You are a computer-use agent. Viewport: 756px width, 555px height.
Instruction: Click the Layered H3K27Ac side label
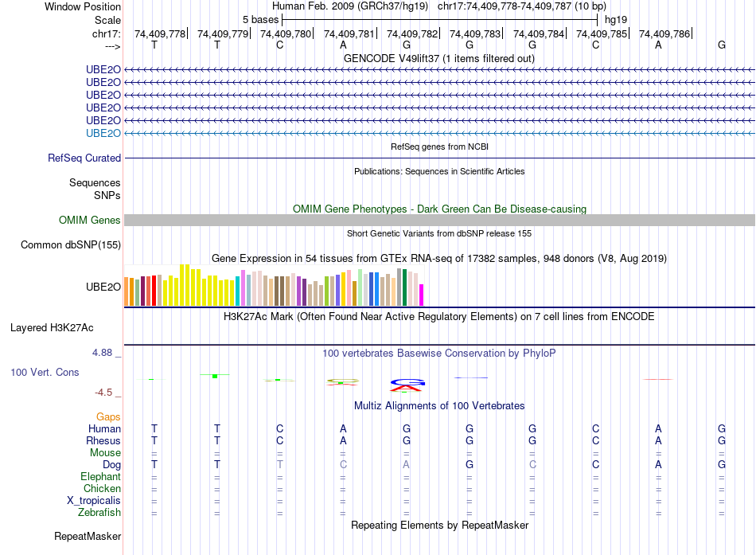[x=52, y=328]
